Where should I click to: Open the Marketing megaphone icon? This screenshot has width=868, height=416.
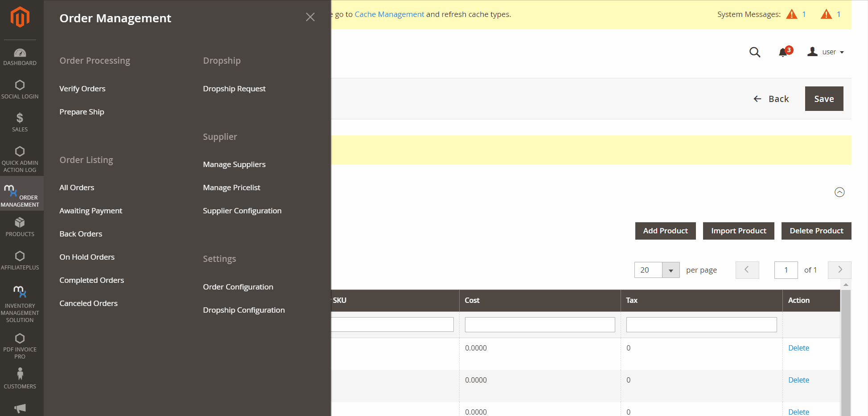coord(20,408)
